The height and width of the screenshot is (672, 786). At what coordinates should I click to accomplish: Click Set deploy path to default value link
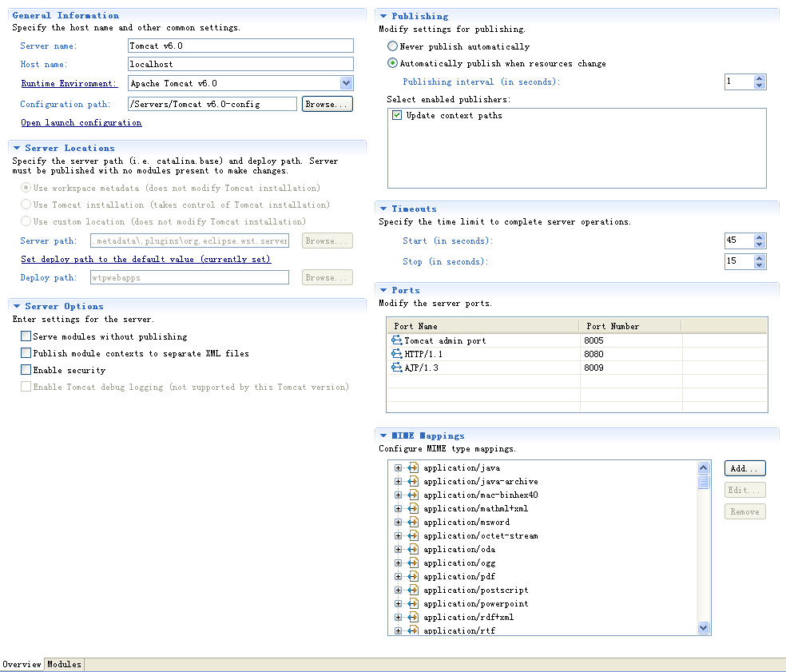146,259
